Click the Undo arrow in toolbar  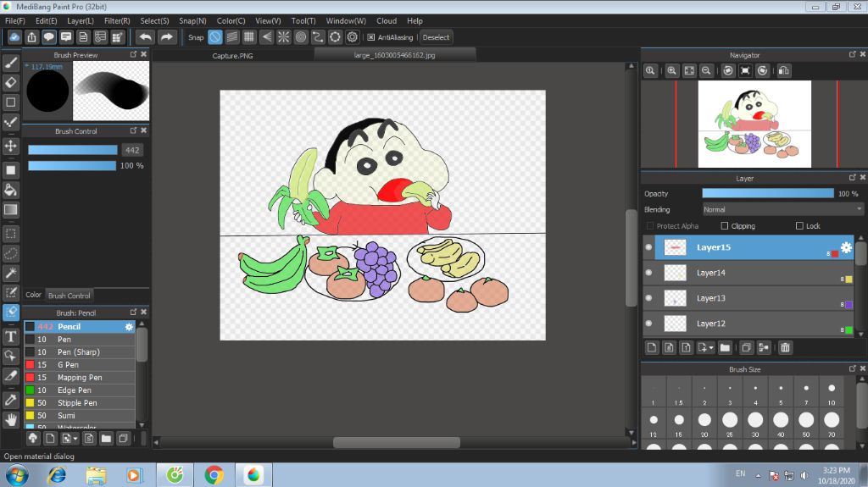pyautogui.click(x=146, y=37)
